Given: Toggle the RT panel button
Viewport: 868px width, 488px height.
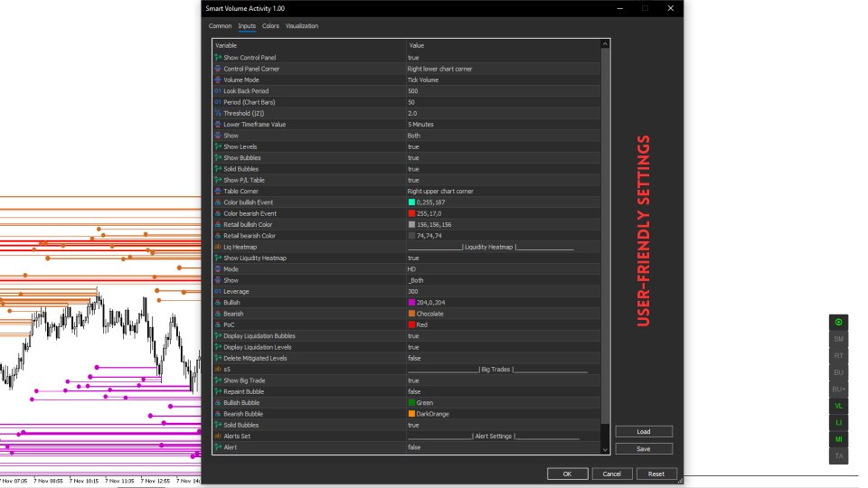Looking at the screenshot, I should click(838, 356).
